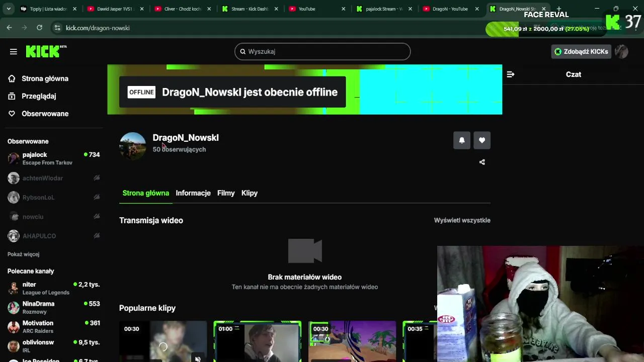Close the Dawid Jasper browser tab
Image resolution: width=644 pixels, height=362 pixels.
click(141, 9)
